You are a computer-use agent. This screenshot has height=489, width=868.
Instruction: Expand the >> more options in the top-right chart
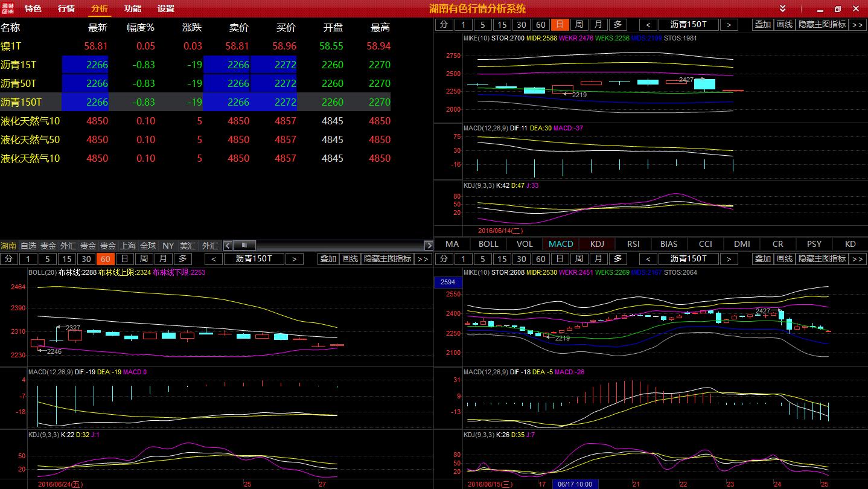point(857,25)
